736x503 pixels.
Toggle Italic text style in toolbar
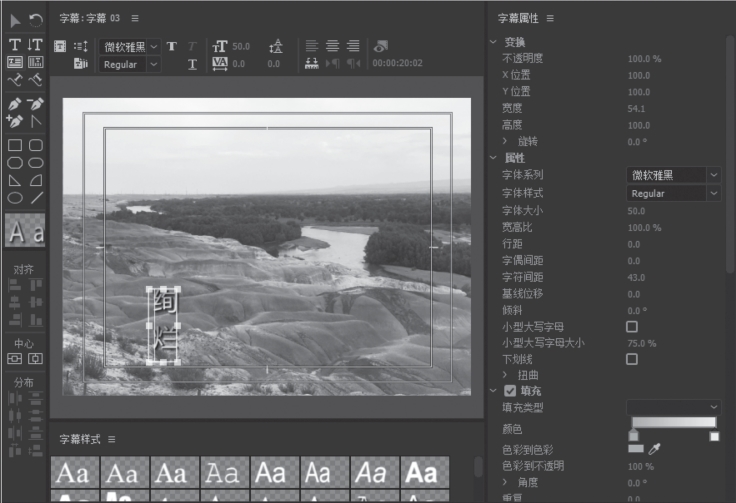click(192, 46)
